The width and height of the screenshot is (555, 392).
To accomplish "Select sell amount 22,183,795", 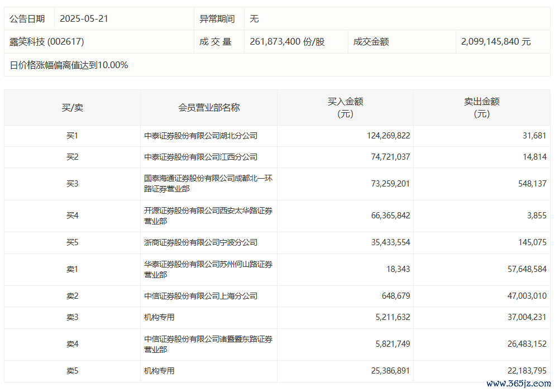I will click(527, 371).
